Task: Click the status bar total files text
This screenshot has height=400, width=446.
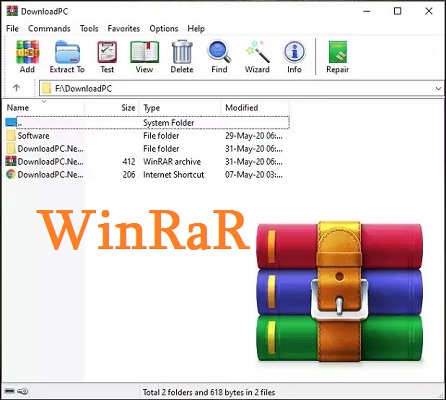Action: coord(209,392)
